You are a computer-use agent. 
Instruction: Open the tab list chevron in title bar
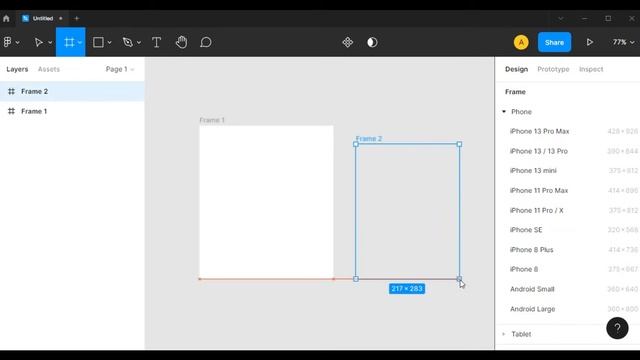(560, 18)
